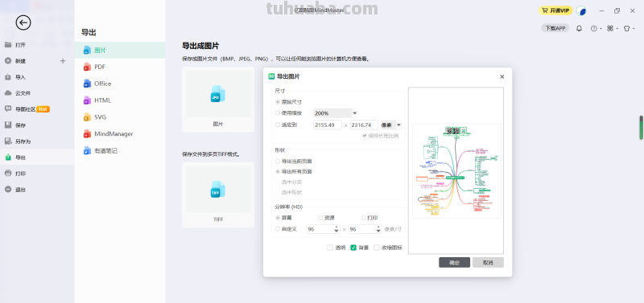Open notifications bell icon
Screen dimensions: 644x303
click(579, 28)
